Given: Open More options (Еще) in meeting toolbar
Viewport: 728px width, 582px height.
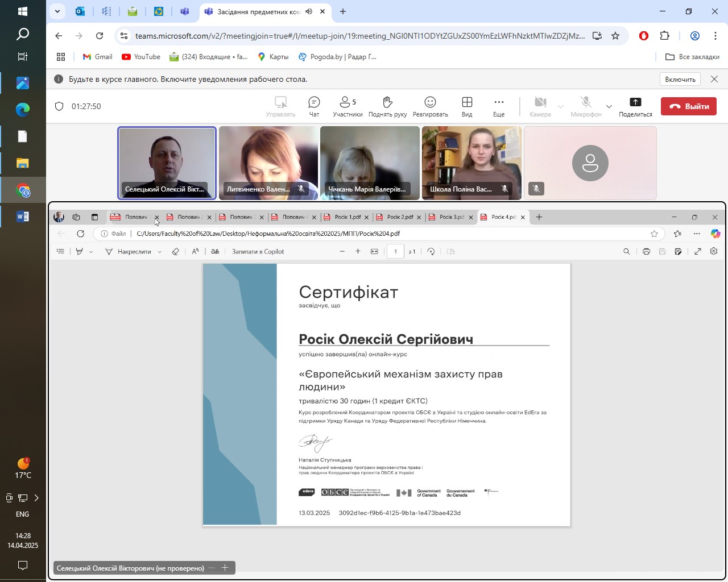Looking at the screenshot, I should pos(499,106).
